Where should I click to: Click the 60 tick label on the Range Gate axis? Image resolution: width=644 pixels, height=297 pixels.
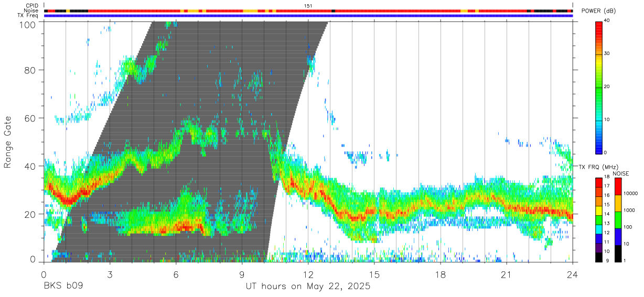point(31,118)
